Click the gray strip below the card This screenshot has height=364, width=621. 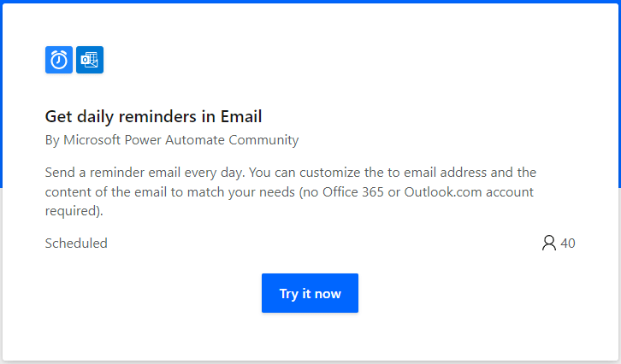[310, 361]
